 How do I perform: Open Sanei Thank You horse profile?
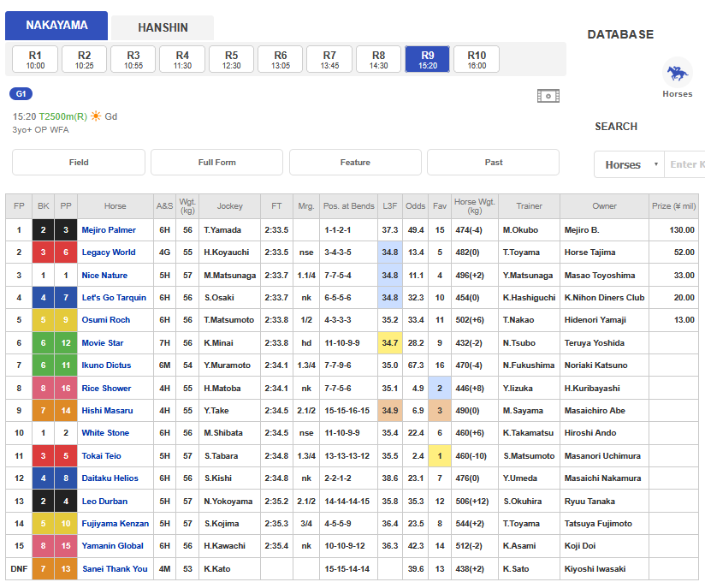(x=115, y=568)
